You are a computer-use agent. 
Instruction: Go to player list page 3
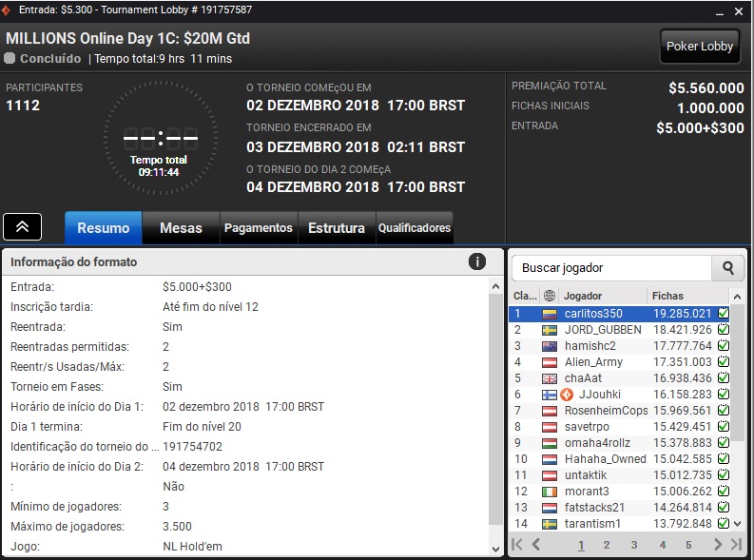pos(634,545)
